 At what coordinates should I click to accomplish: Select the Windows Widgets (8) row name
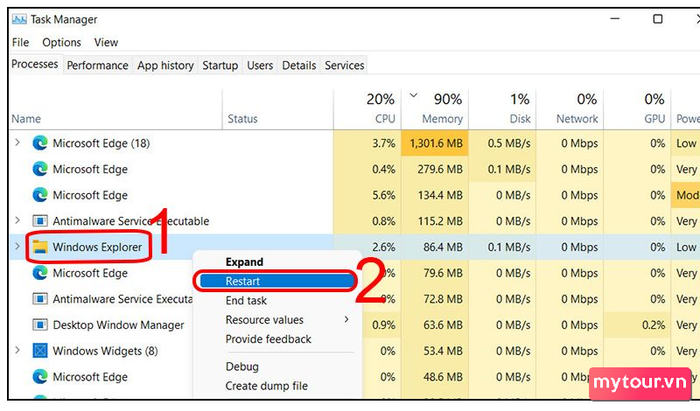[105, 351]
